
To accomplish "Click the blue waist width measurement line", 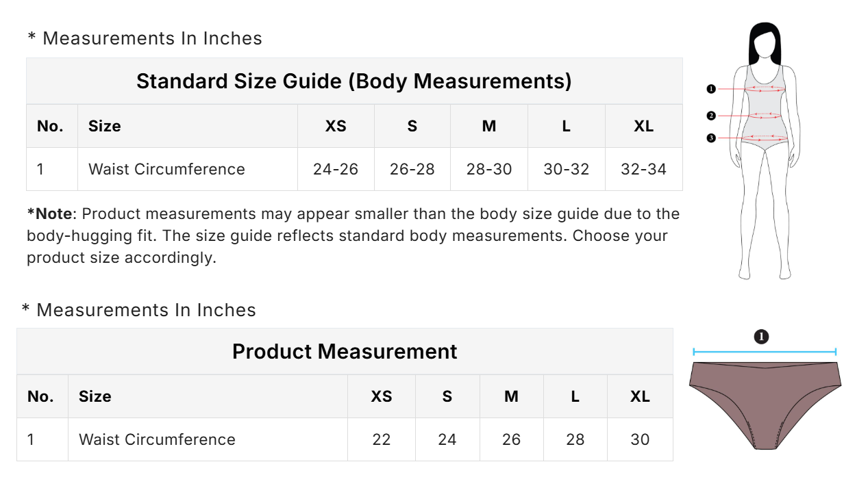I will click(x=765, y=352).
